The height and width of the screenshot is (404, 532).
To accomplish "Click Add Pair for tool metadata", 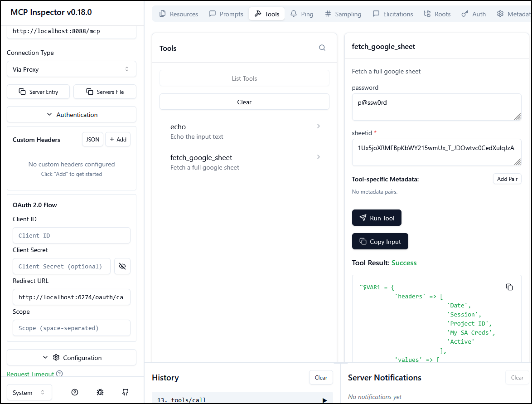I will pyautogui.click(x=507, y=179).
